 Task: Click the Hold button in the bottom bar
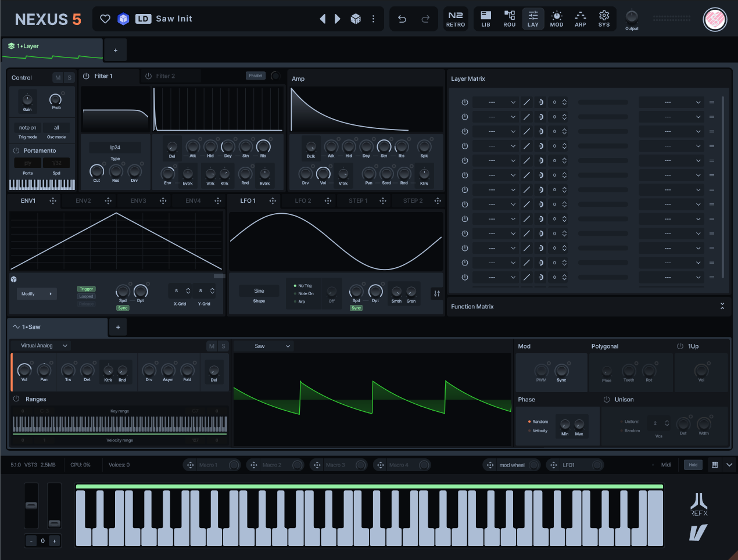pos(692,465)
